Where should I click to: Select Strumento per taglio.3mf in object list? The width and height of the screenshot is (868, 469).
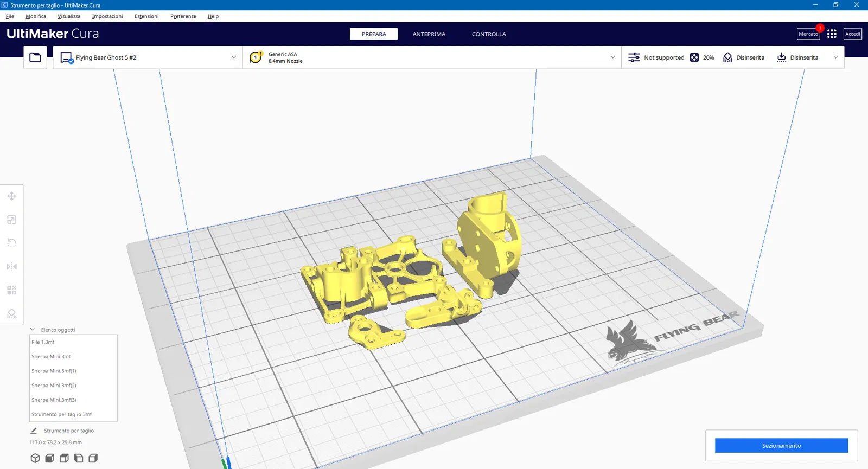click(x=73, y=414)
